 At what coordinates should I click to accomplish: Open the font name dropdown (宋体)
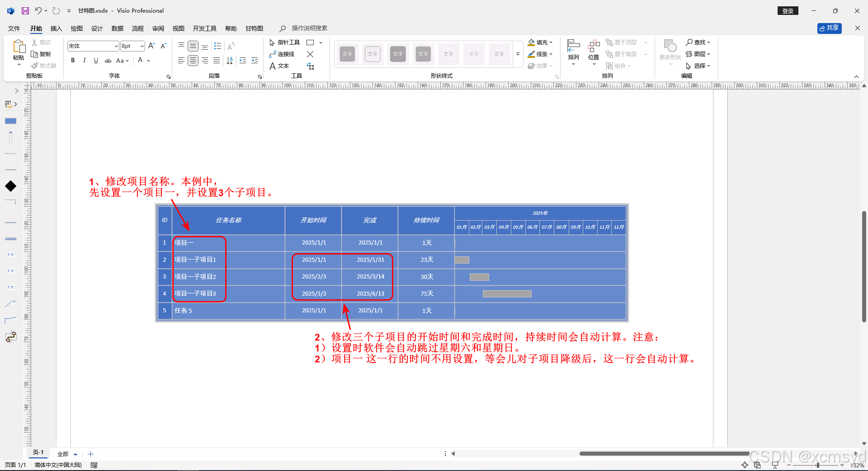tap(116, 46)
